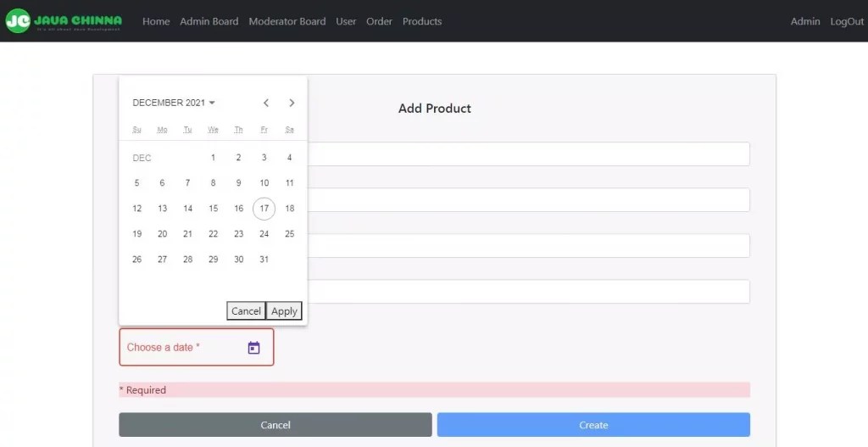This screenshot has width=868, height=447.
Task: Open Admin Board in navigation bar
Action: pos(209,21)
